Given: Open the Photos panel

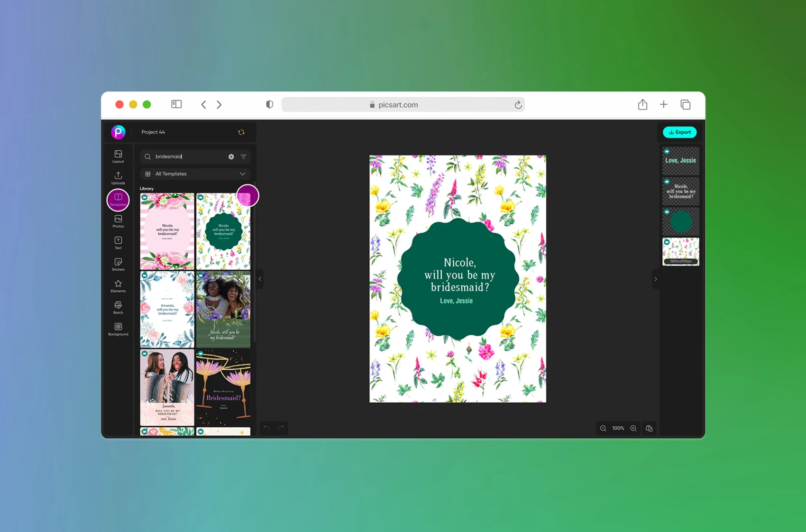Looking at the screenshot, I should (118, 220).
